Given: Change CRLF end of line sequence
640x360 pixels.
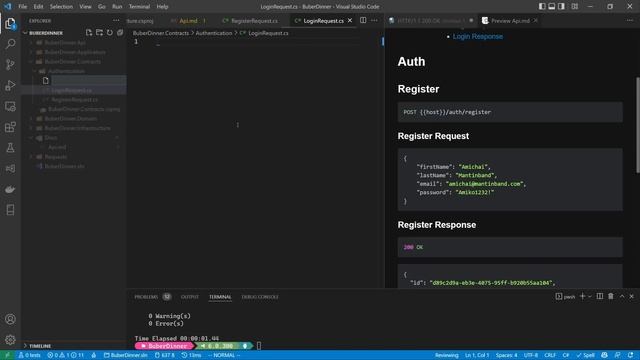Looking at the screenshot, I should pos(550,355).
